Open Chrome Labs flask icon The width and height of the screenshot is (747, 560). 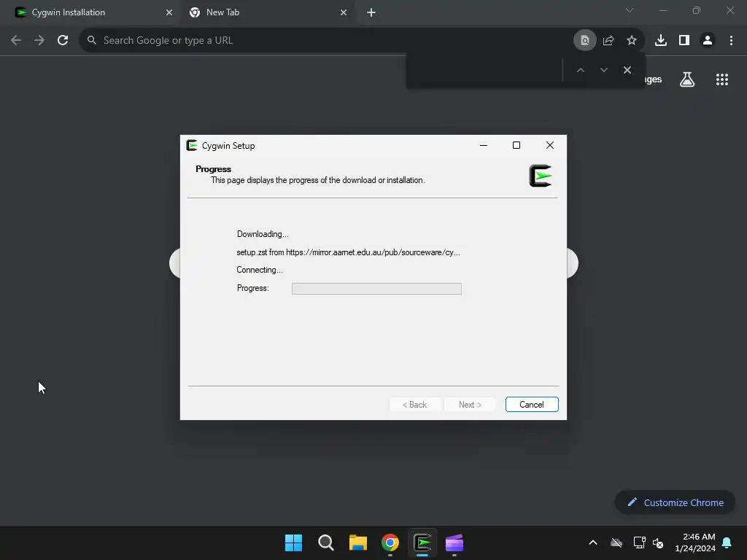coord(687,79)
